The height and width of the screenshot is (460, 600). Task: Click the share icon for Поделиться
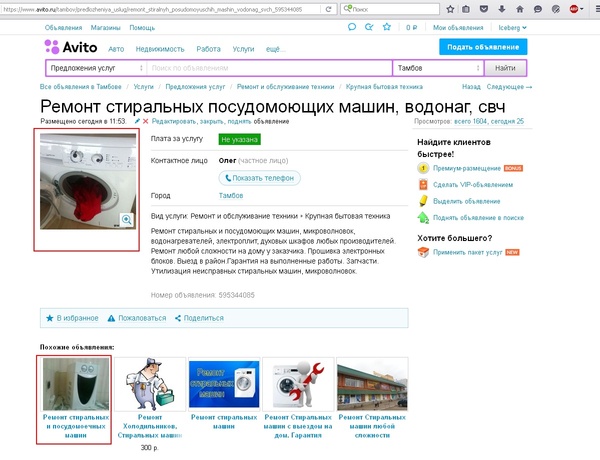178,318
